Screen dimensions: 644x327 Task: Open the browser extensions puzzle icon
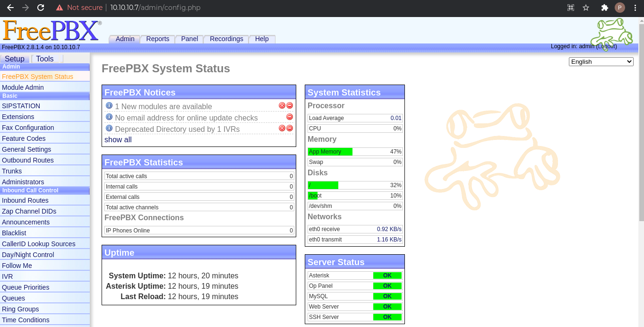pyautogui.click(x=604, y=8)
